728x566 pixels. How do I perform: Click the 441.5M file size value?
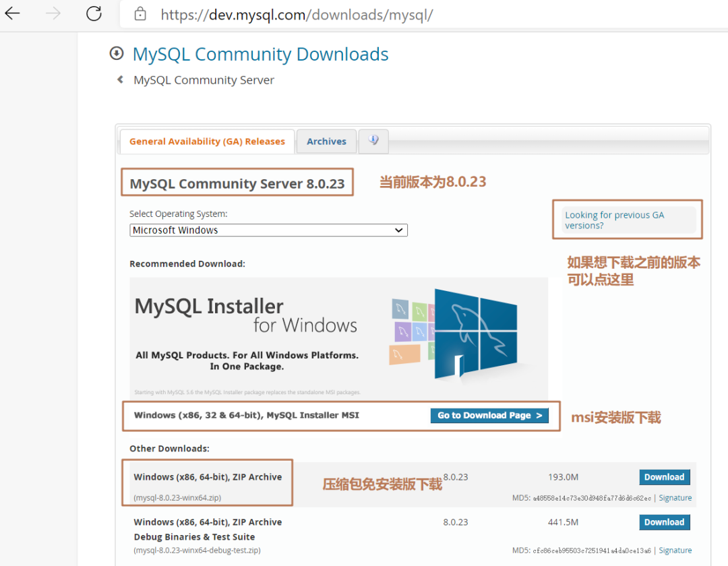[x=563, y=522]
